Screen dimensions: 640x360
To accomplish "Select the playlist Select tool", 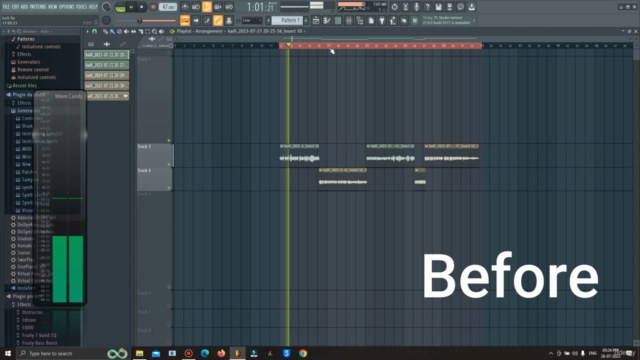I will 147,31.
